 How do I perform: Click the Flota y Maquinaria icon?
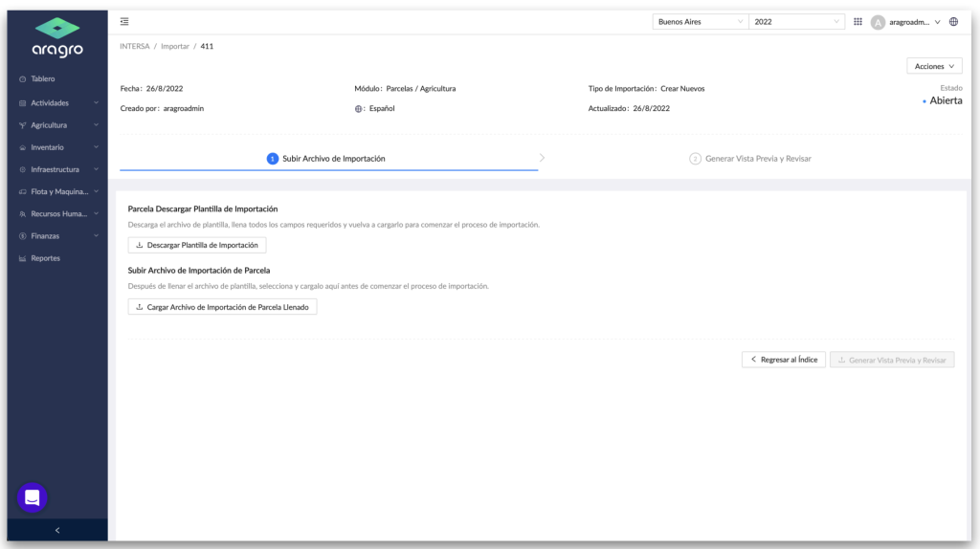pyautogui.click(x=23, y=191)
